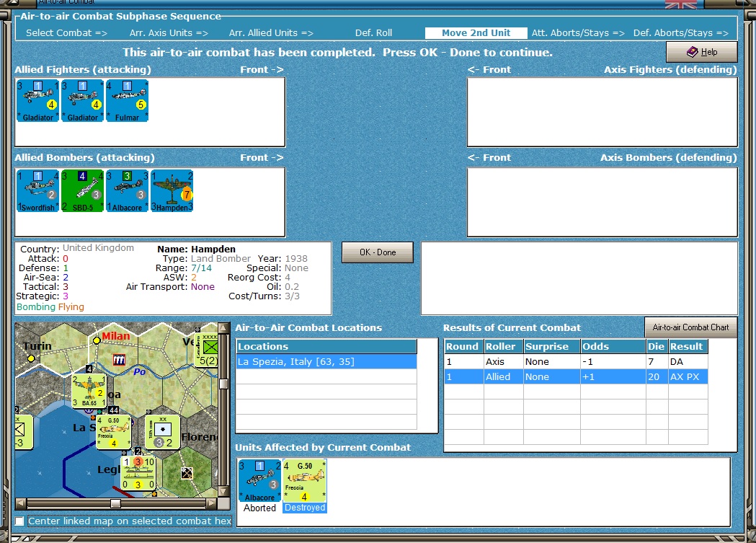This screenshot has height=543, width=756.
Task: Click the map's horizontal scrollbar right arrow
Action: point(212,503)
